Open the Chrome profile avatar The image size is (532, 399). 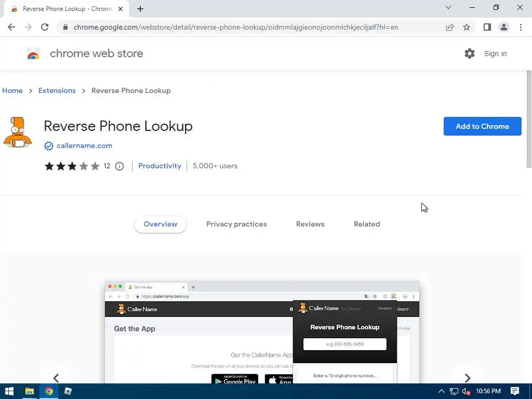[504, 27]
